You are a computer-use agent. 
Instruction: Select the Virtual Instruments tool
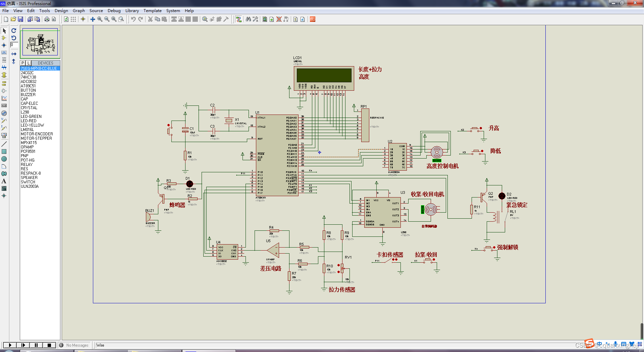4,135
